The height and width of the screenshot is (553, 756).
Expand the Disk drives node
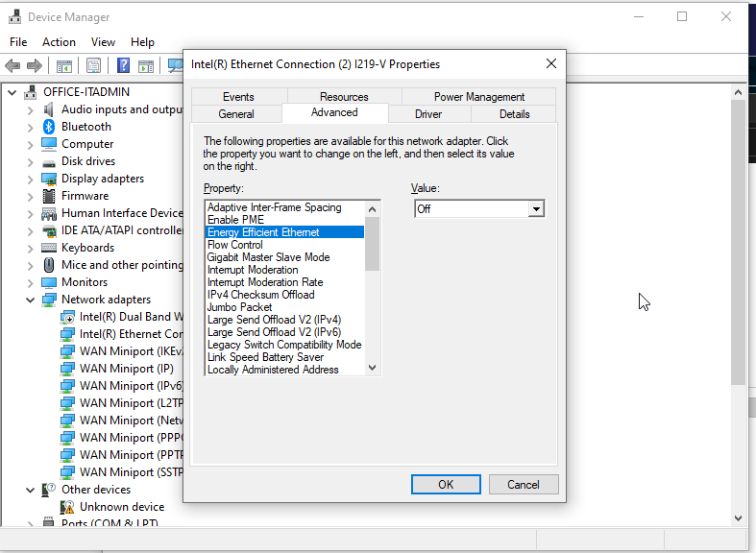30,161
